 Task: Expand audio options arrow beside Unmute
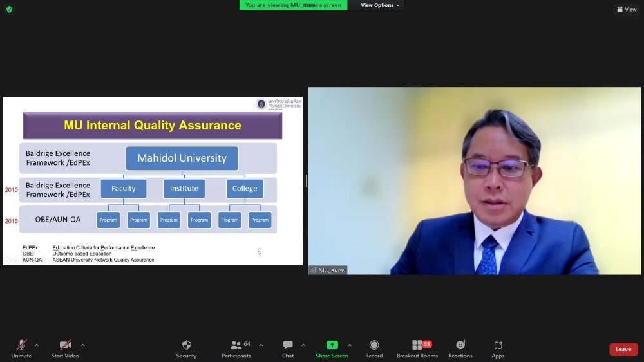36,345
